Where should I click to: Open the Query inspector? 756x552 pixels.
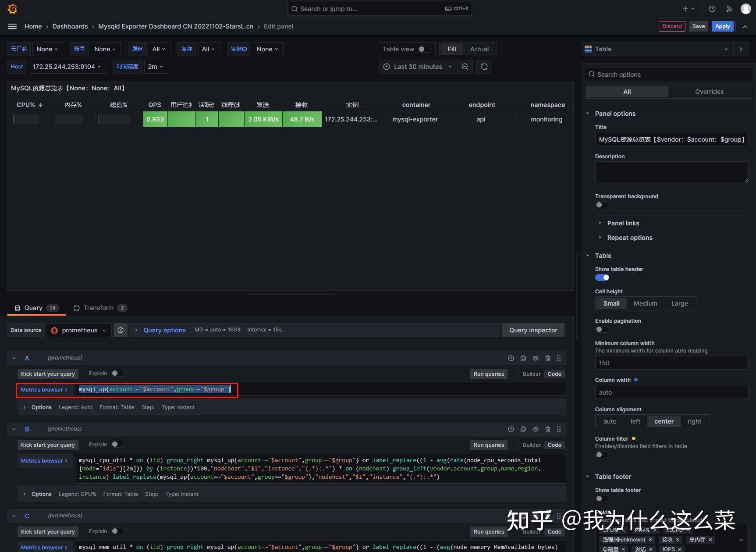(533, 330)
